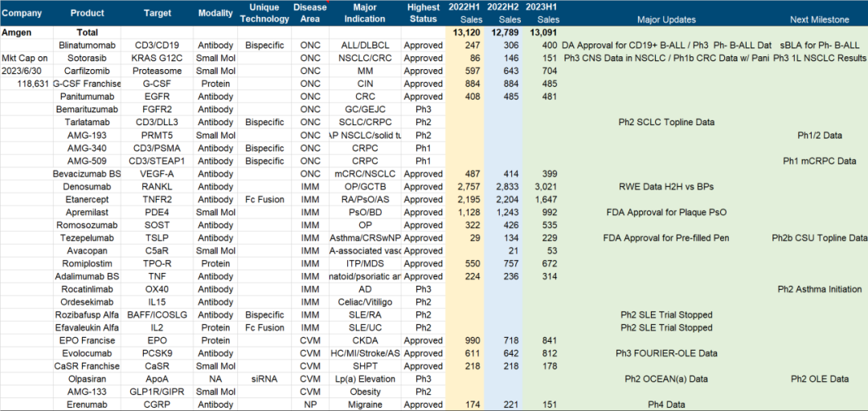Select the 2023H1 Sales header
This screenshot has height=411, width=868.
point(541,13)
